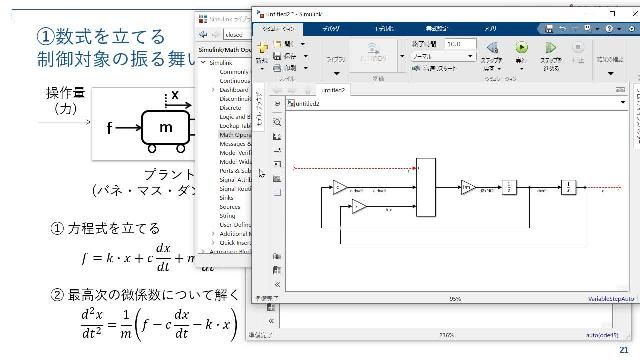The image size is (640, 360).
Task: Expand the Review Results gallery dropdown arrow
Action: [611, 73]
